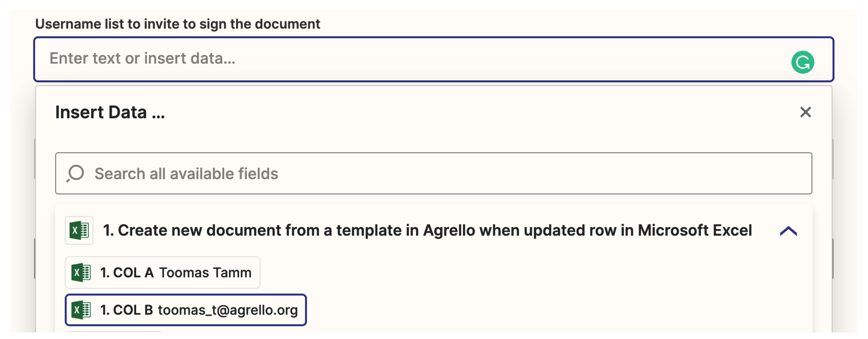Screen dimensions: 868x339
Task: Click the green Grammarly icon
Action: (x=802, y=62)
